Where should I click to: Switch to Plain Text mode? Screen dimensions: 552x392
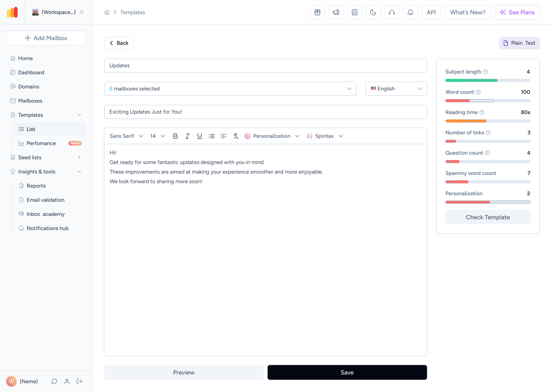point(519,43)
